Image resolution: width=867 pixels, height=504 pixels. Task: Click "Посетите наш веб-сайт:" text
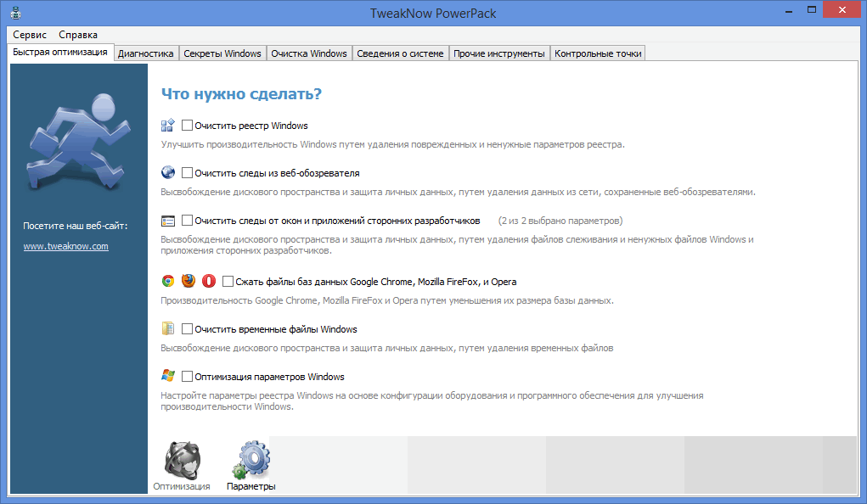(76, 226)
